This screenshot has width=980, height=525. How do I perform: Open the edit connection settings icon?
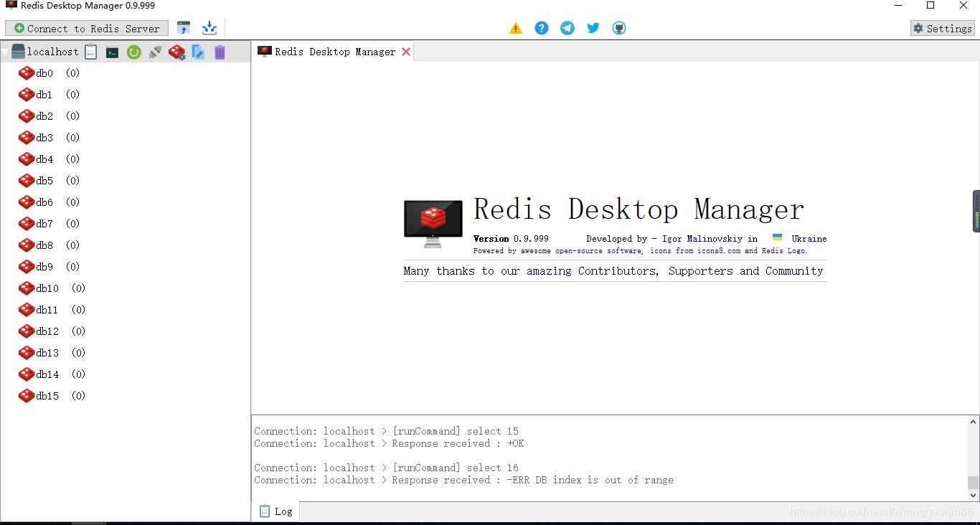point(176,52)
